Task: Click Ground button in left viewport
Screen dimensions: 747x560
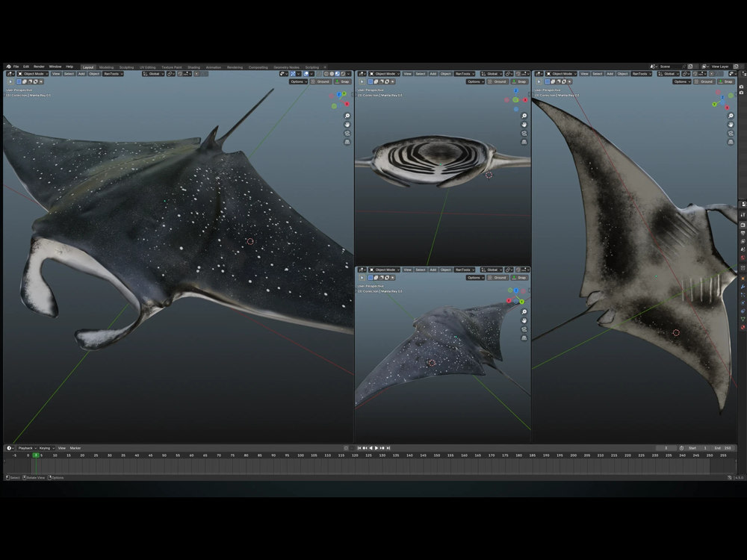Action: 320,81
